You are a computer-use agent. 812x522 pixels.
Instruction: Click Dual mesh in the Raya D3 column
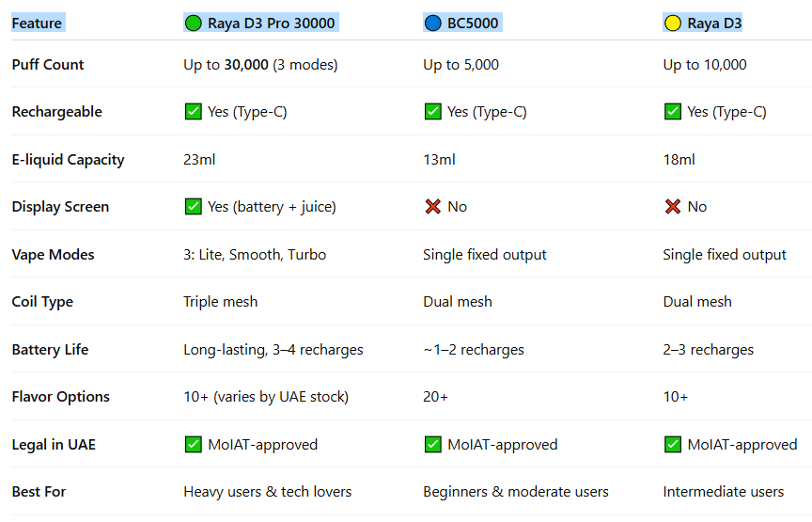(x=697, y=302)
